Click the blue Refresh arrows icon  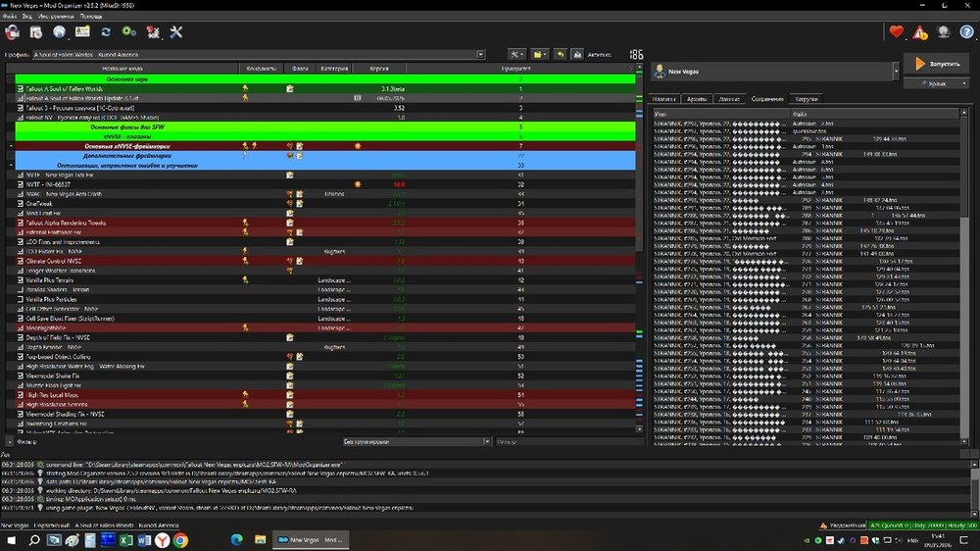pos(106,32)
